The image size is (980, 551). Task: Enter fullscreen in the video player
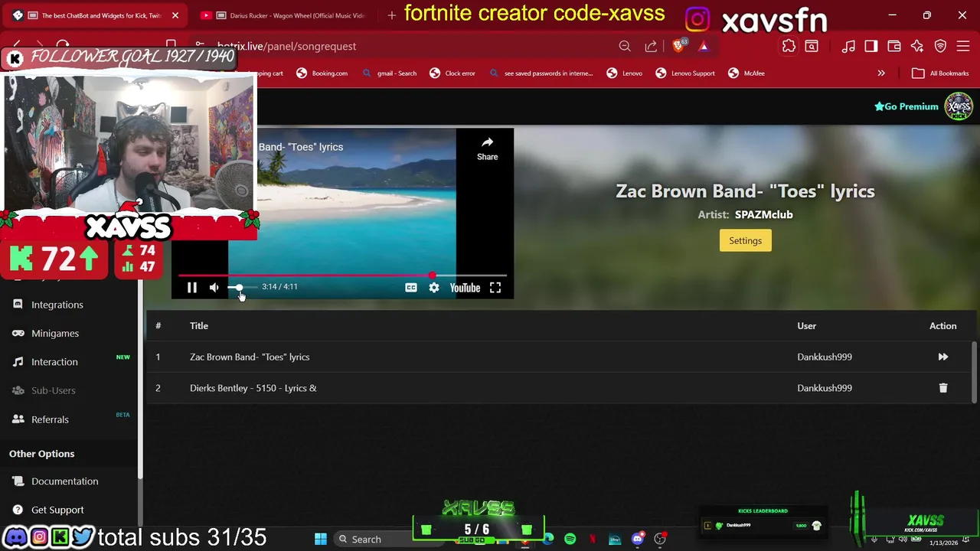(x=495, y=288)
